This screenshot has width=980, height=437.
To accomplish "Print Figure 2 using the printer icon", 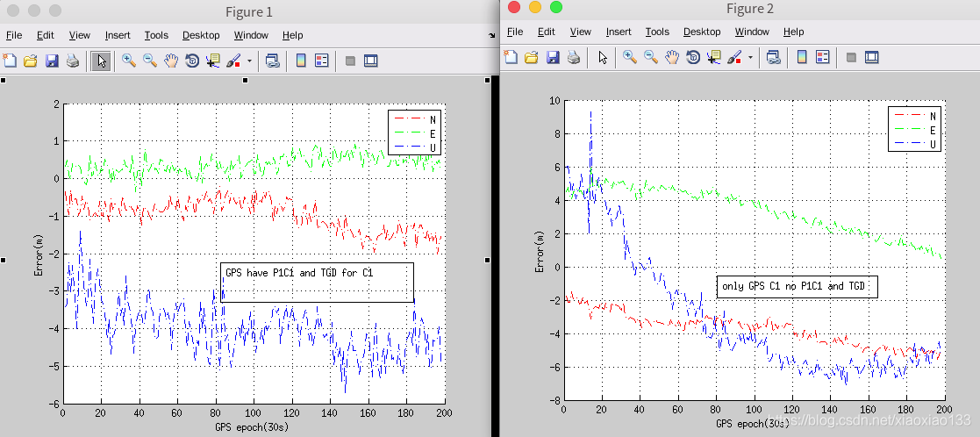I will coord(574,58).
